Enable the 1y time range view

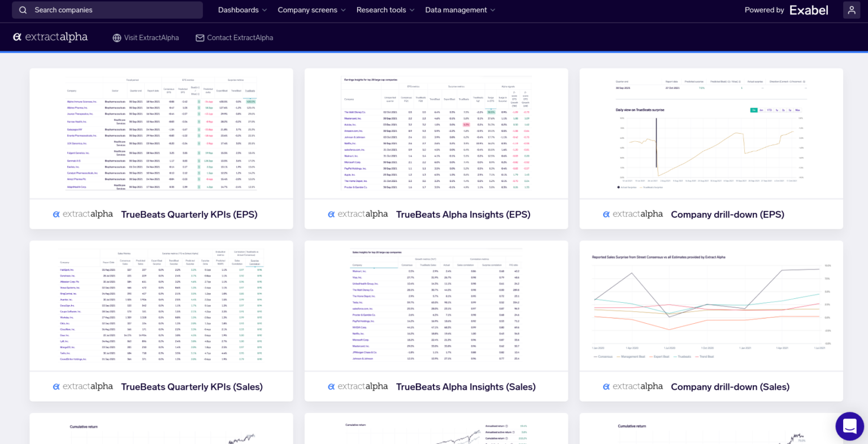click(x=777, y=110)
